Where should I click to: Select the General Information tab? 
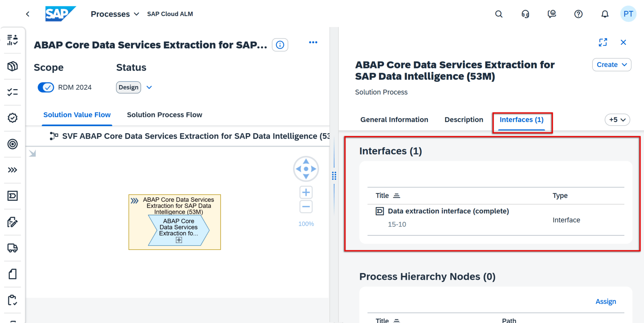pyautogui.click(x=394, y=120)
